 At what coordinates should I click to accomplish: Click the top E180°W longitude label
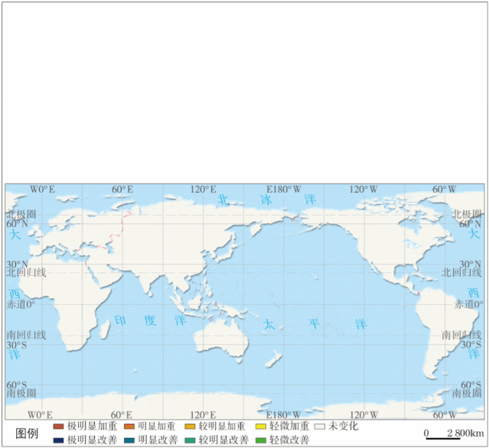point(283,190)
